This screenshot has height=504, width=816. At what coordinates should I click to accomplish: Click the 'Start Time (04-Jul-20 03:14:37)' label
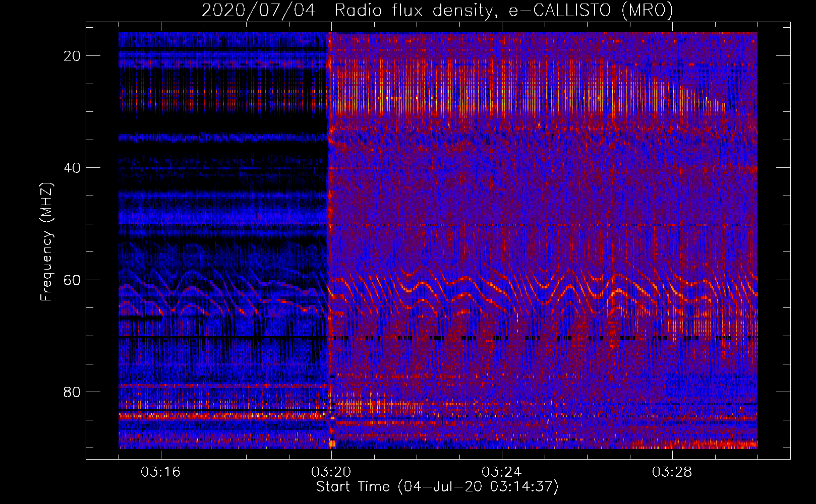(x=437, y=487)
